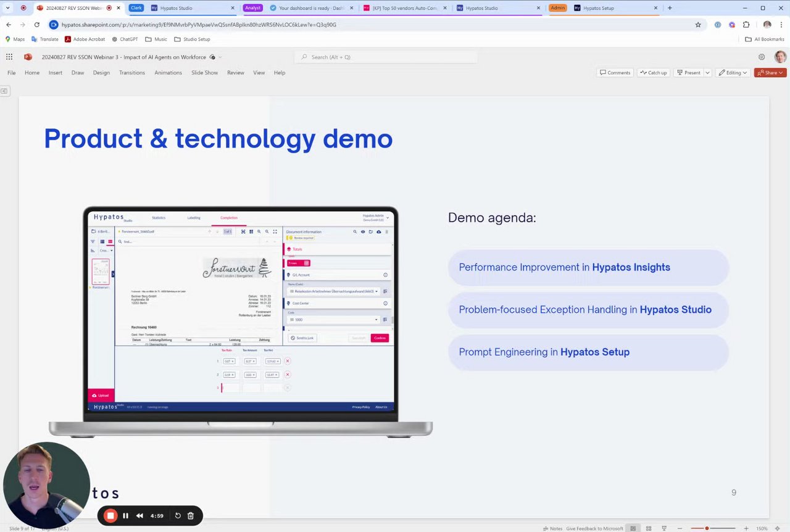
Task: Open the Share dropdown button
Action: 770,73
